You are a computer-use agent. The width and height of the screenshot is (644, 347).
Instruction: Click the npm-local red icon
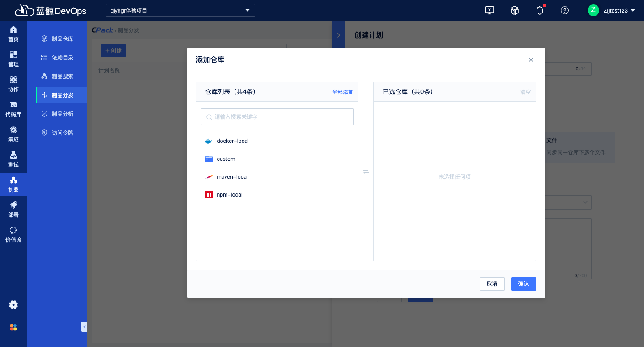tap(209, 195)
